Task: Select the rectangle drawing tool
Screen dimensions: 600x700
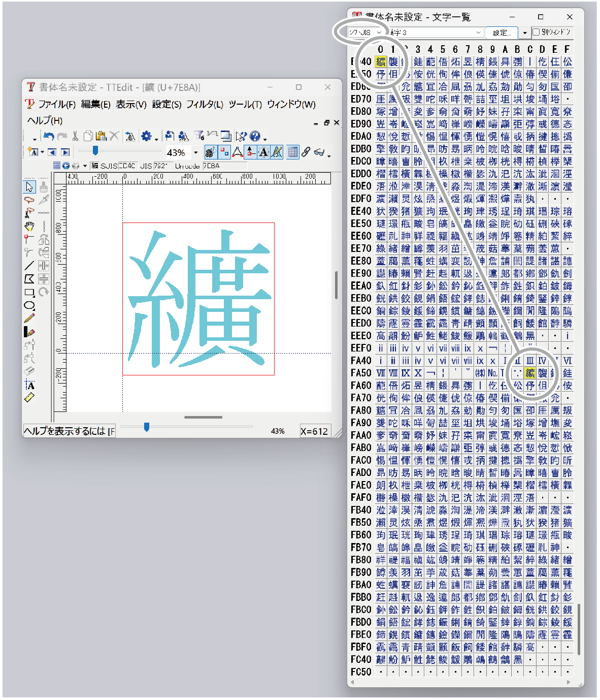Action: tap(29, 292)
